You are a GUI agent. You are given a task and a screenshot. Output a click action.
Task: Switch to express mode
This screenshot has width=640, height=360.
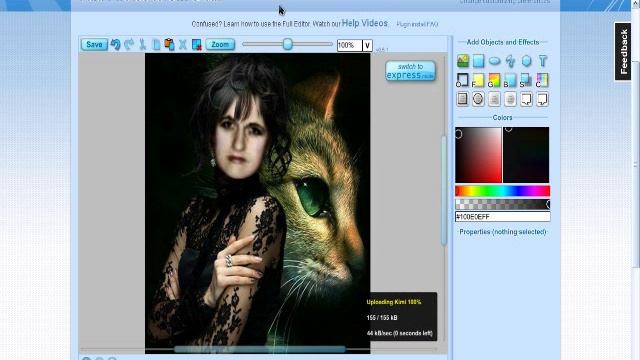(x=410, y=71)
